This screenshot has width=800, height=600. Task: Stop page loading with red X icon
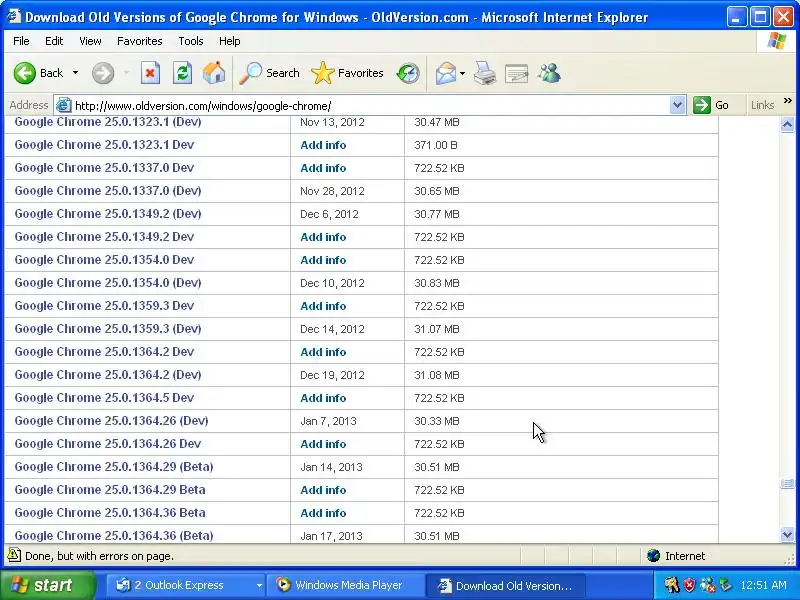tap(150, 73)
